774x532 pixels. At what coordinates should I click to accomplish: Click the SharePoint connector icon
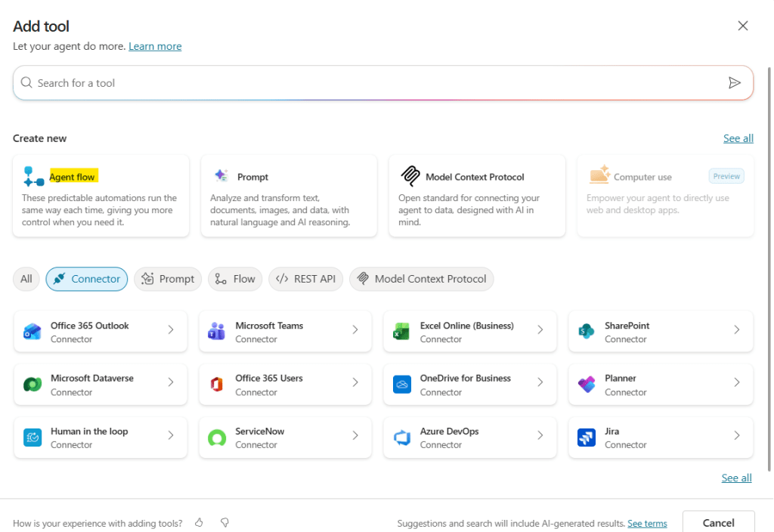click(586, 330)
